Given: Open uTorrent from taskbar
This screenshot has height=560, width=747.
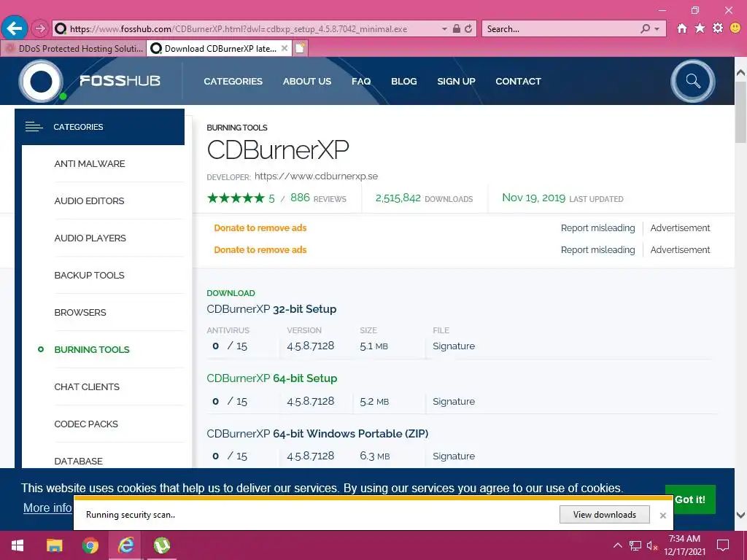Looking at the screenshot, I should pyautogui.click(x=162, y=545).
